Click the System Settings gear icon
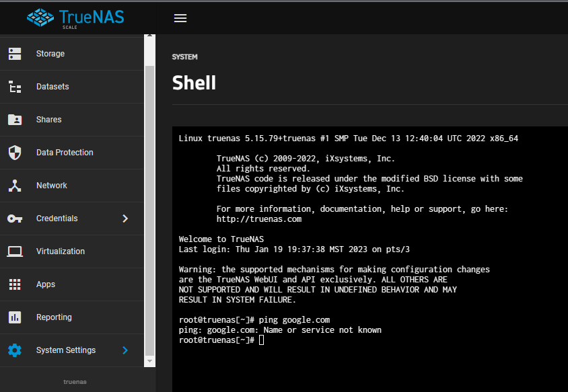 15,350
